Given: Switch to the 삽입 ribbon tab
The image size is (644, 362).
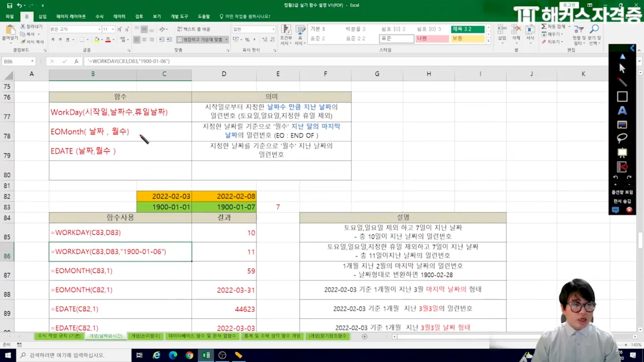Looking at the screenshot, I should point(43,16).
